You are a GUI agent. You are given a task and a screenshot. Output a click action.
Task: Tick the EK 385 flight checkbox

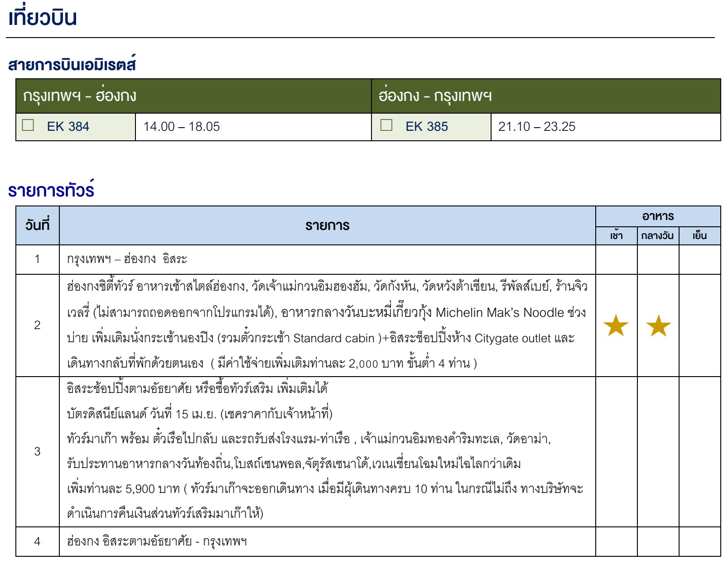click(386, 125)
